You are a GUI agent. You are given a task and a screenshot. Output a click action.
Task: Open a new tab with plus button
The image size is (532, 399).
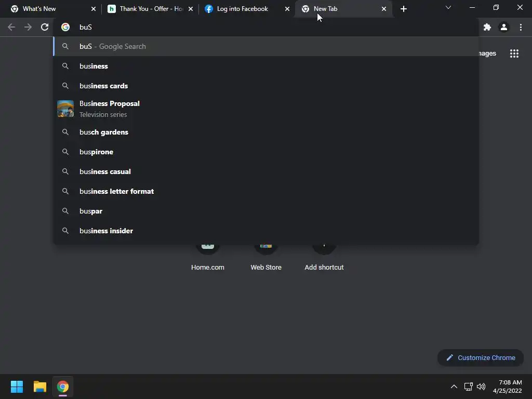tap(403, 9)
